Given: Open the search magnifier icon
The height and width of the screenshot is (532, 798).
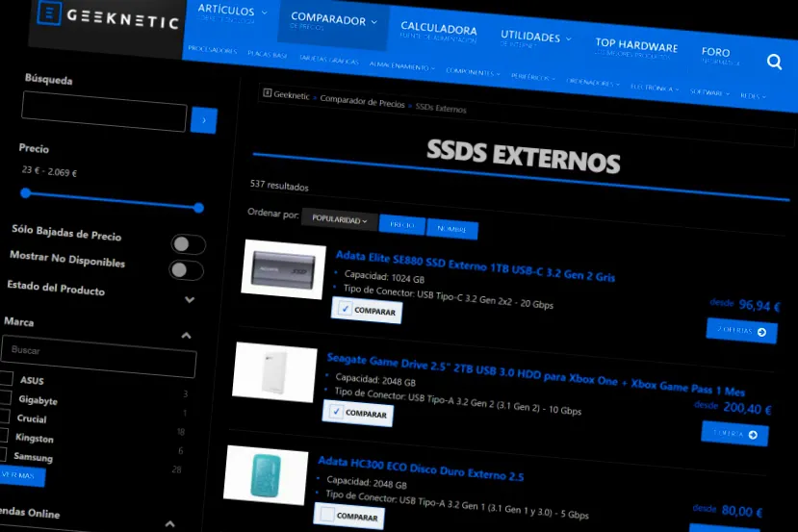Looking at the screenshot, I should [x=774, y=62].
